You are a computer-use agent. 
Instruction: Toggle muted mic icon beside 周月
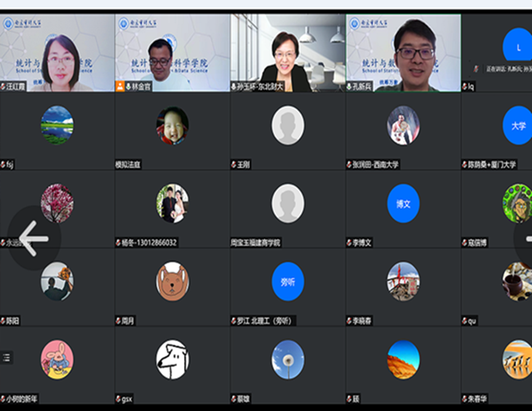(119, 321)
